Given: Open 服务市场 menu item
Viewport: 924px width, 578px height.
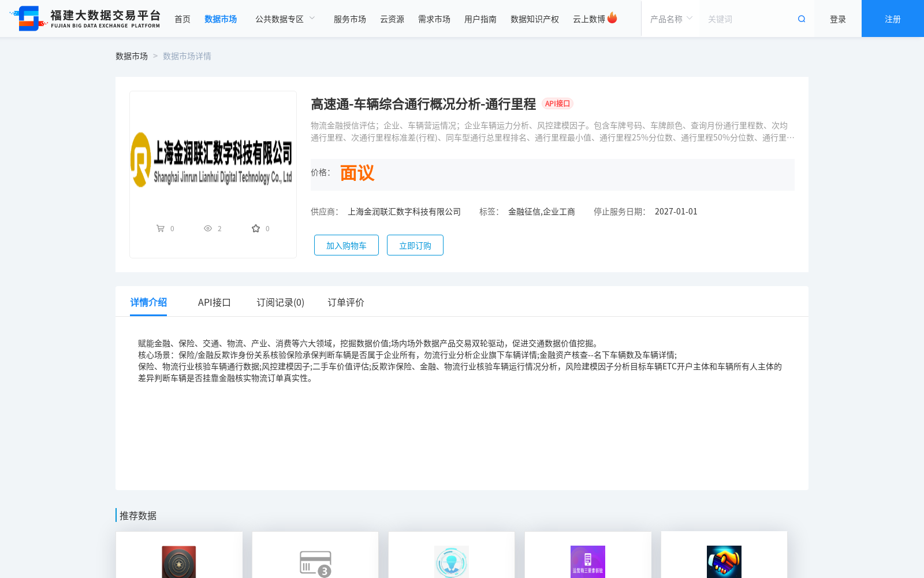Looking at the screenshot, I should (x=350, y=19).
